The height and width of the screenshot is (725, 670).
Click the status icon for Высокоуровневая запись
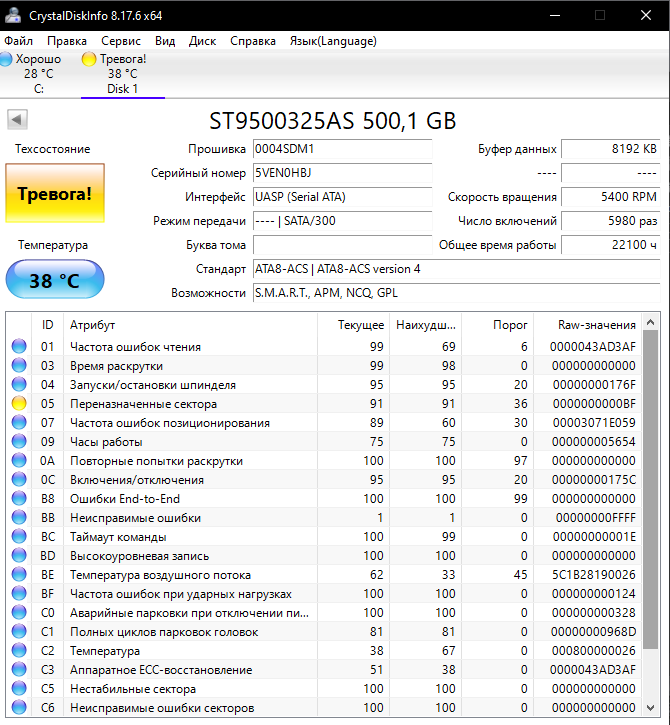point(19,555)
